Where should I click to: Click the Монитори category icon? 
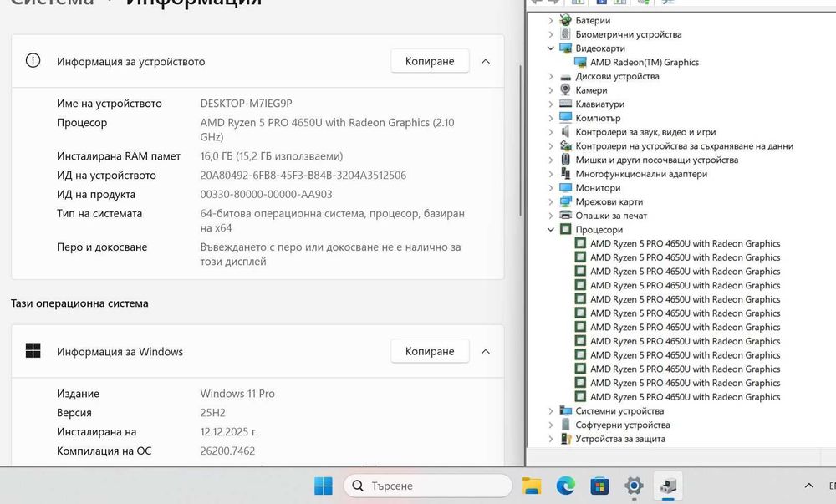pos(565,187)
